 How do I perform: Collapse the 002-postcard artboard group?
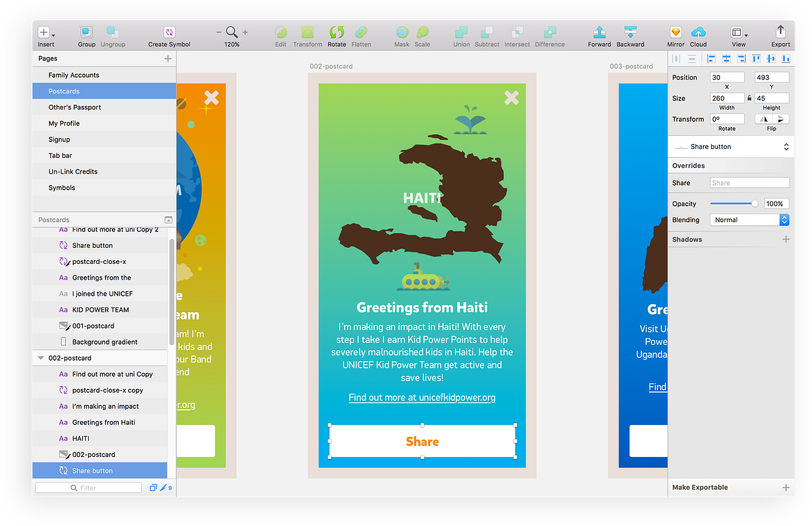click(x=41, y=358)
